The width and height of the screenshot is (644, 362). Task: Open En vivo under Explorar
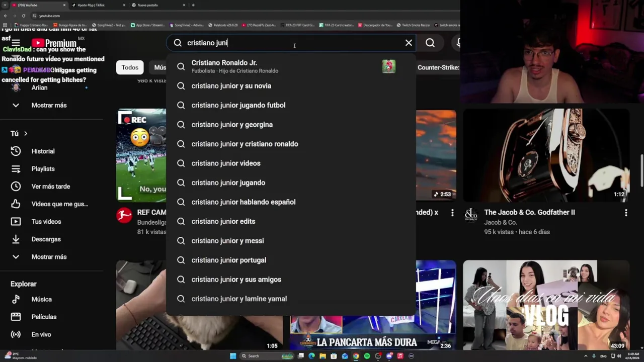pos(41,334)
